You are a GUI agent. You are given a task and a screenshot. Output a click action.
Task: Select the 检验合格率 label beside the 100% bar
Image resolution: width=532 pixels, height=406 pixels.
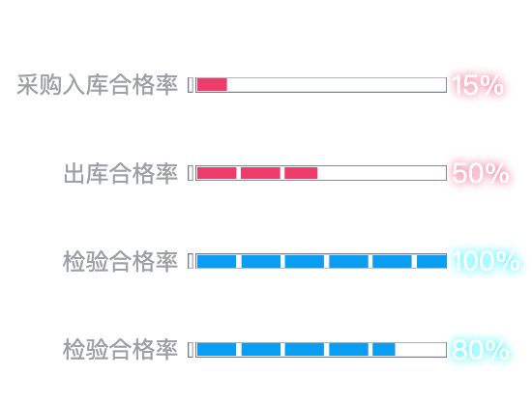(120, 262)
